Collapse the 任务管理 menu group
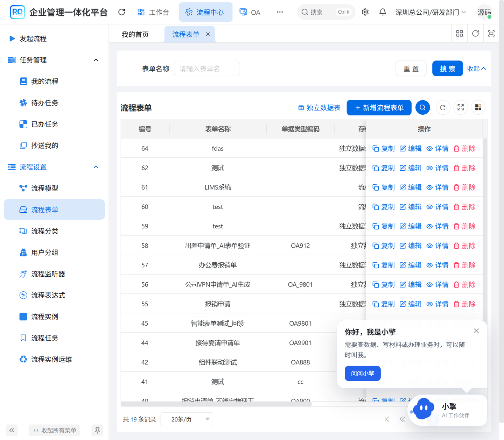504x440 pixels. [54, 60]
